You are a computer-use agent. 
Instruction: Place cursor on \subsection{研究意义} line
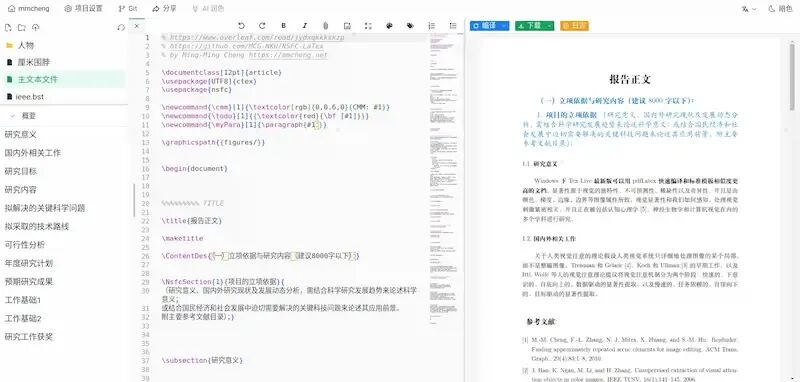click(202, 360)
